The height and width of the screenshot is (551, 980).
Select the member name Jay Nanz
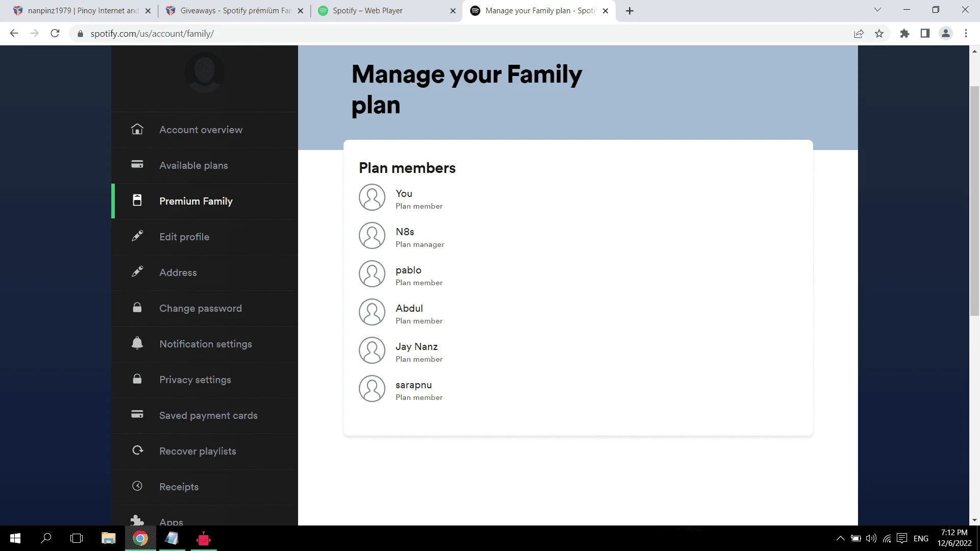(x=416, y=346)
